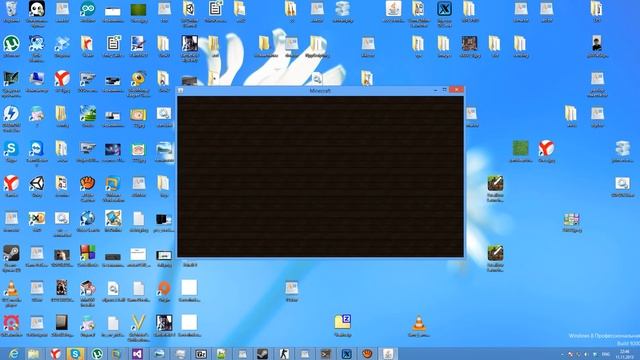The image size is (640, 360).
Task: Maximize the Minecraft window
Action: [x=444, y=90]
